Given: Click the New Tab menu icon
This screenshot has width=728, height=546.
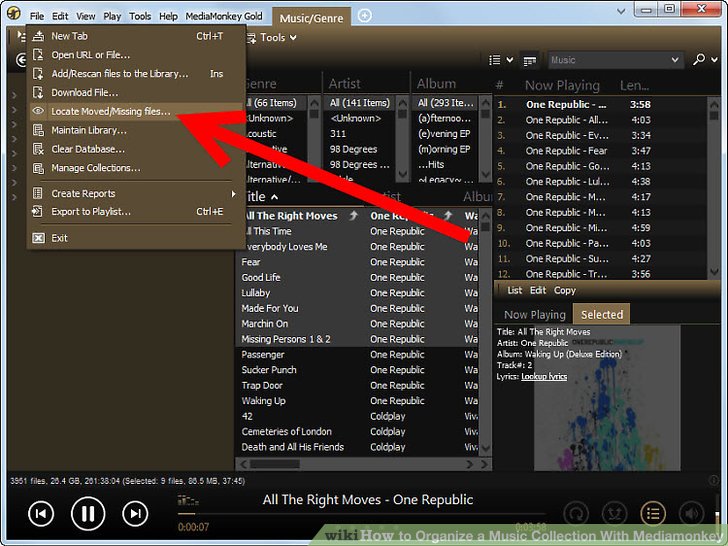Looking at the screenshot, I should tap(38, 36).
